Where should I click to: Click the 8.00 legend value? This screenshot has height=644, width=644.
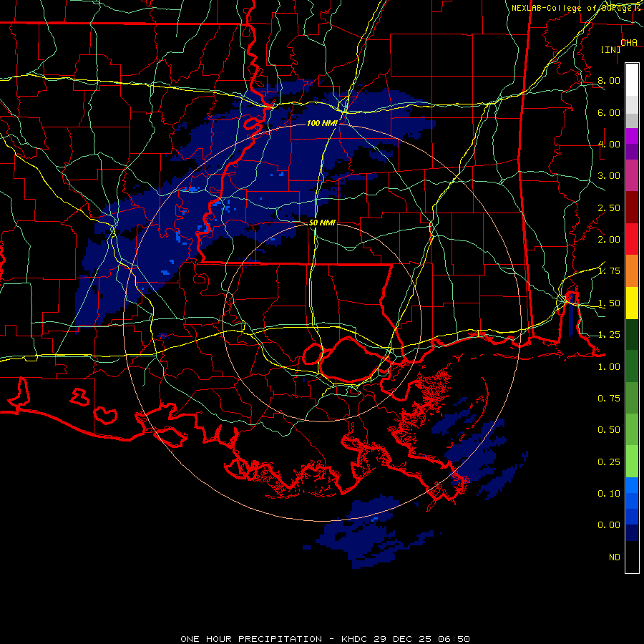click(609, 80)
